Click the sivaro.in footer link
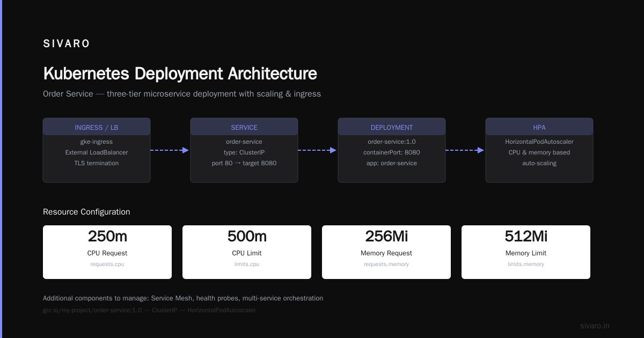Screen dimensions: 644x338 coord(595,326)
